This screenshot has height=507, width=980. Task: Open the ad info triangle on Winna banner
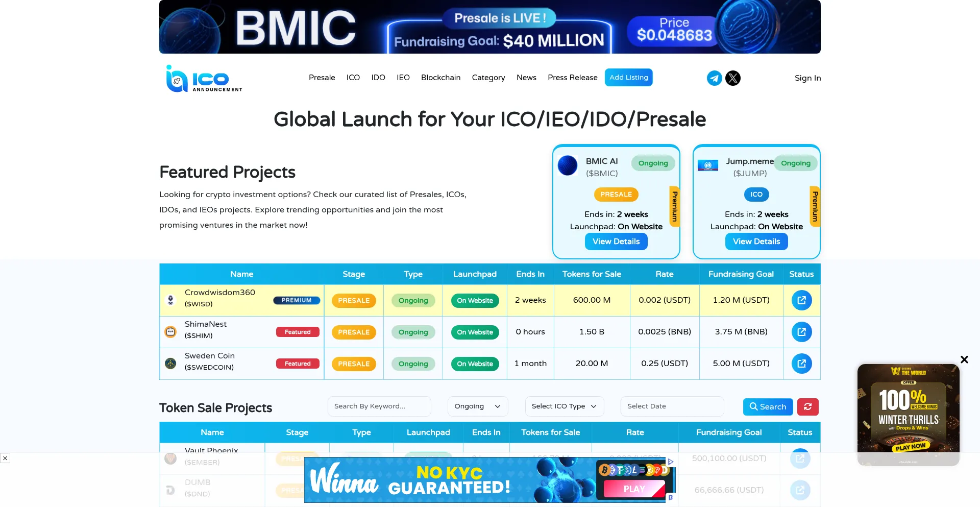[x=671, y=462]
